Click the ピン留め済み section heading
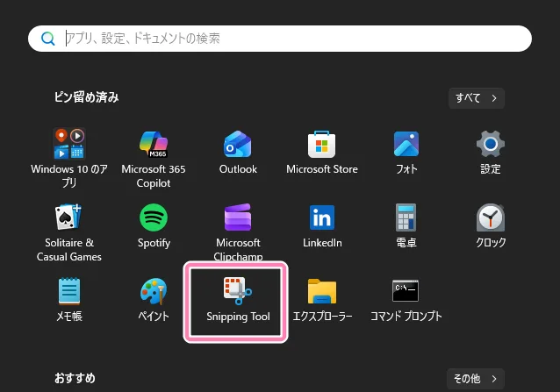 (x=86, y=97)
